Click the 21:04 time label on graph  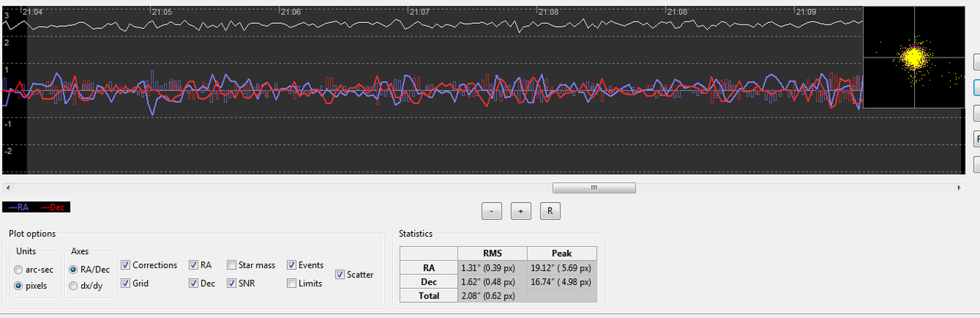tap(33, 11)
